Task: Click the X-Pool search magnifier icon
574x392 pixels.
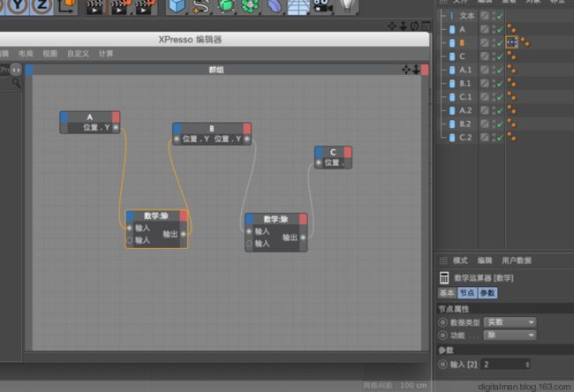Action: tap(17, 84)
